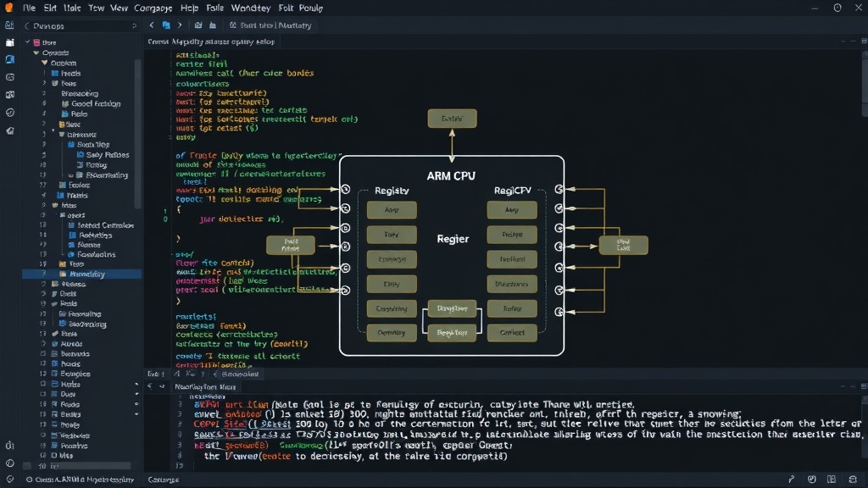Select the bottom panel tab above the output

[x=205, y=386]
